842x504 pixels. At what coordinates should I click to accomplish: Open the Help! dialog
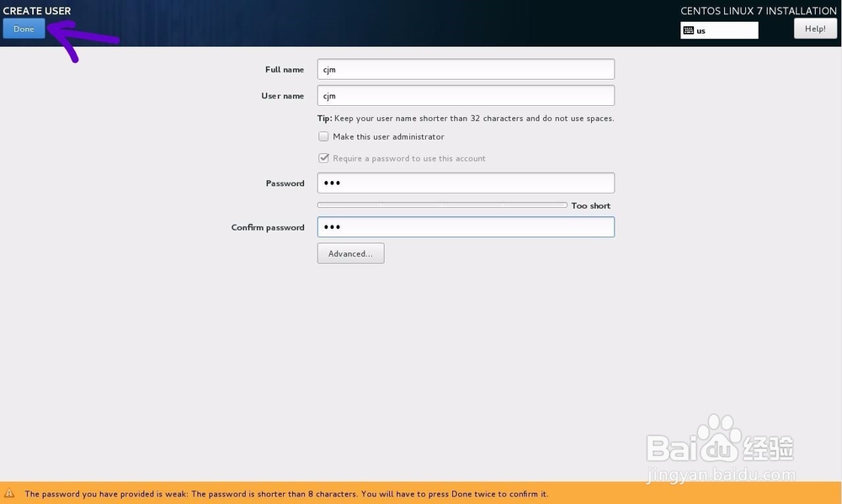click(814, 28)
